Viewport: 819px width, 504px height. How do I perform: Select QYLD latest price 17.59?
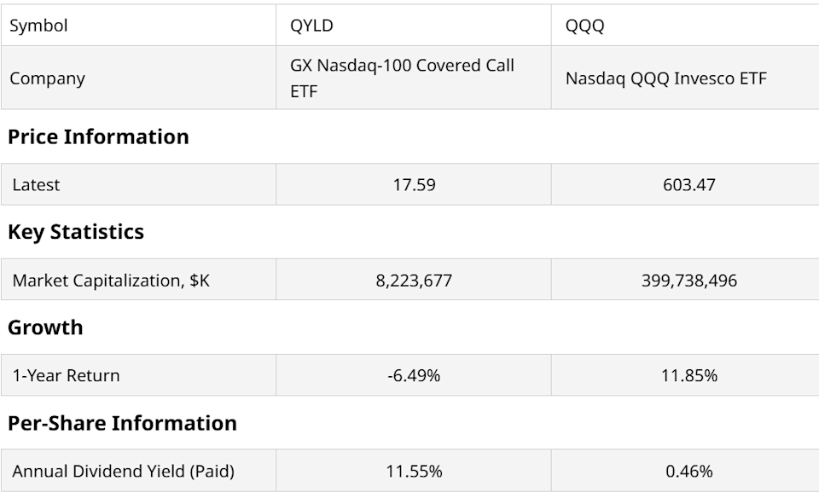pos(414,185)
